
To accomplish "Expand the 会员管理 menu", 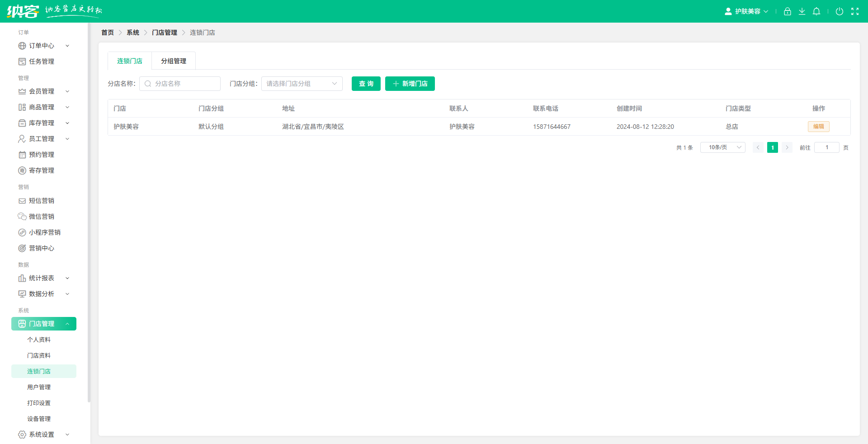I will pyautogui.click(x=42, y=91).
